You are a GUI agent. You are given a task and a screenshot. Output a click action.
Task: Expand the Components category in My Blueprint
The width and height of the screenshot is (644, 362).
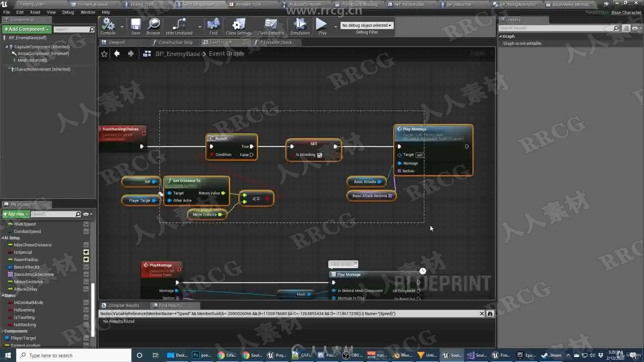click(x=3, y=331)
